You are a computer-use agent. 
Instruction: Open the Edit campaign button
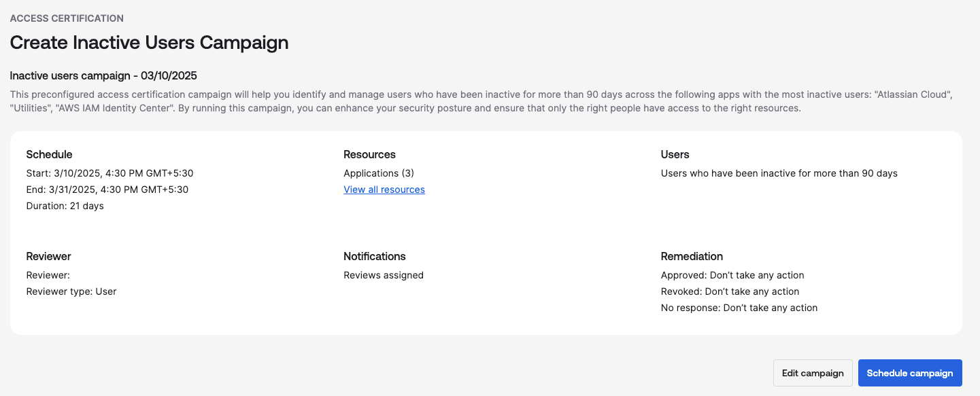pyautogui.click(x=813, y=373)
